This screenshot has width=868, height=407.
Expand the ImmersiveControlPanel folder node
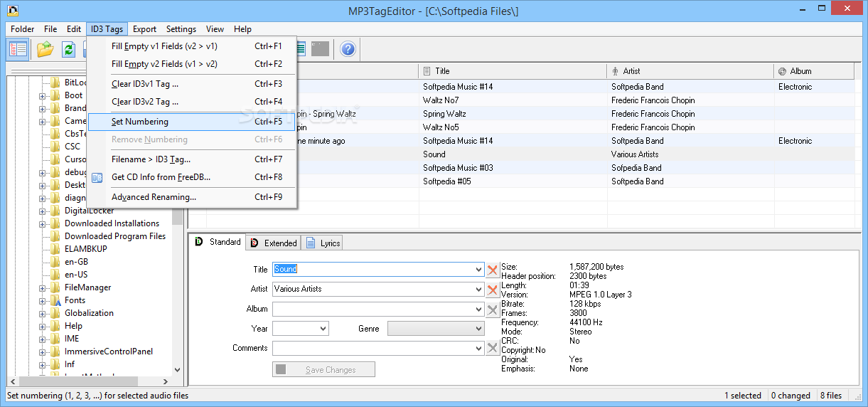coord(42,352)
